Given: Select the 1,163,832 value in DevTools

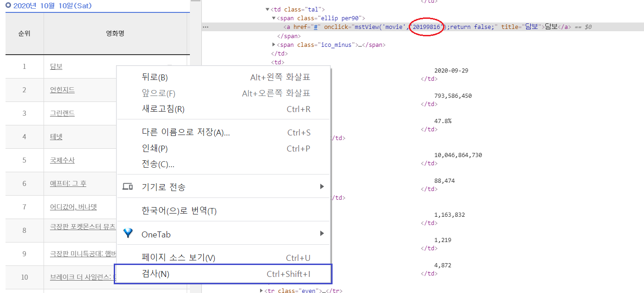Looking at the screenshot, I should pyautogui.click(x=450, y=215).
